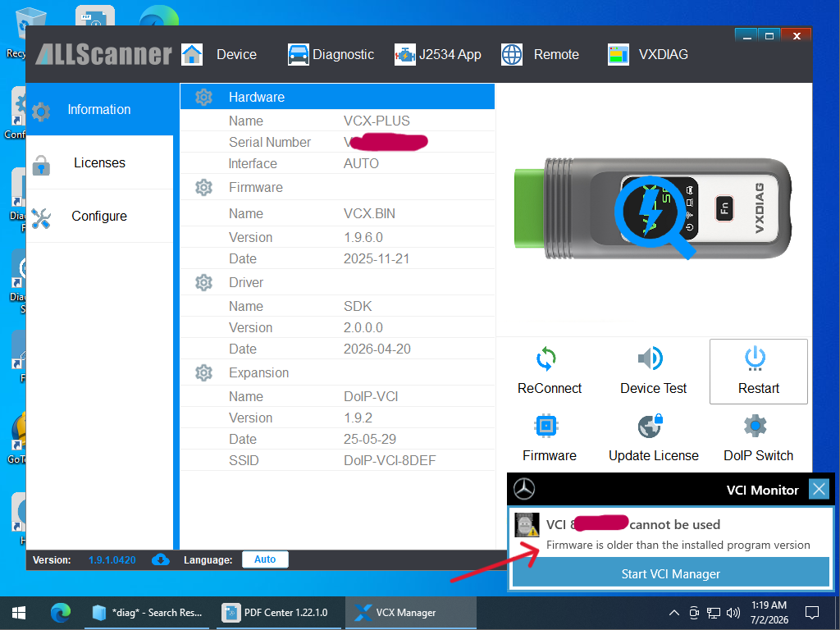Image resolution: width=840 pixels, height=630 pixels.
Task: Click the Remote globe icon
Action: [x=512, y=55]
